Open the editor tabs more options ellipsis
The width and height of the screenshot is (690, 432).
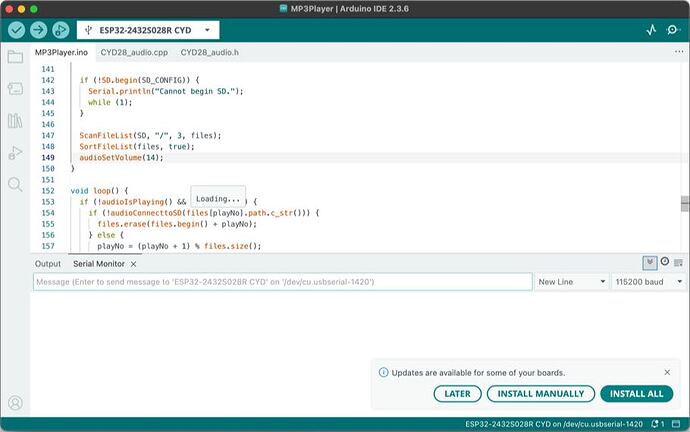[x=679, y=52]
